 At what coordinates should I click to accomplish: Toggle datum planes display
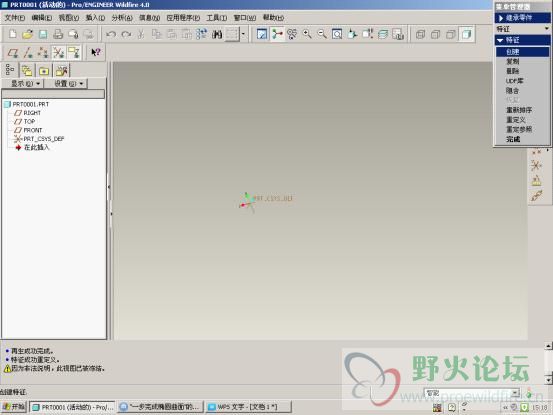pyautogui.click(x=13, y=53)
